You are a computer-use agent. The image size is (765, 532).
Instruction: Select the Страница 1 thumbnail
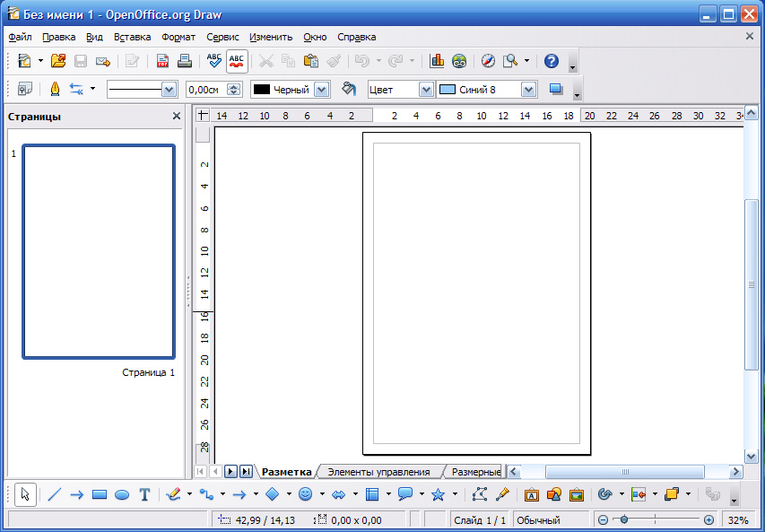pyautogui.click(x=99, y=252)
